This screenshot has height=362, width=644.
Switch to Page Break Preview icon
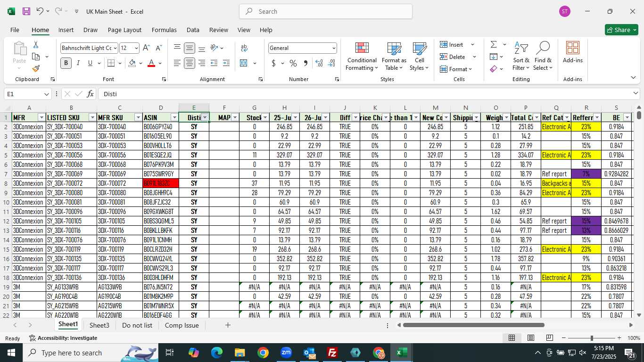pyautogui.click(x=550, y=338)
